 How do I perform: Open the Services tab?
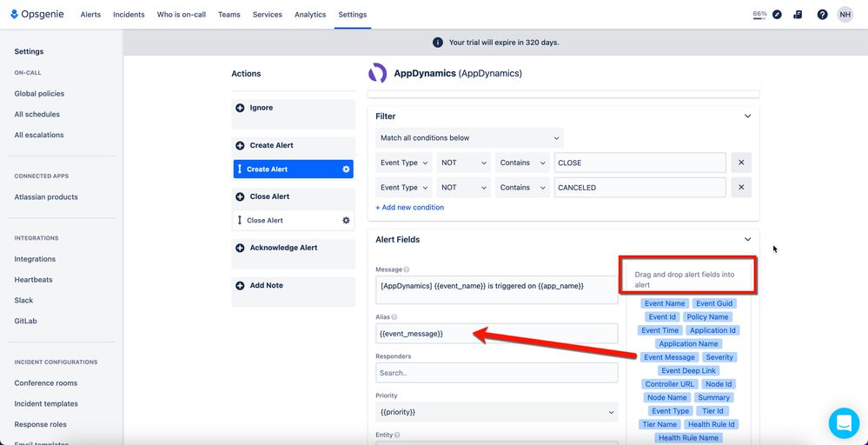click(x=268, y=15)
